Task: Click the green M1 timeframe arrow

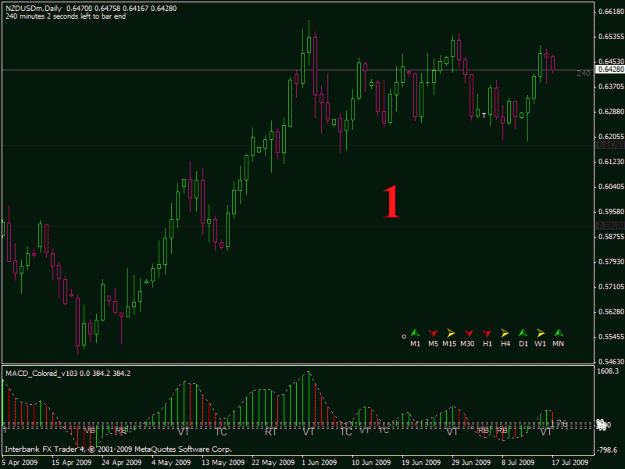Action: [415, 333]
